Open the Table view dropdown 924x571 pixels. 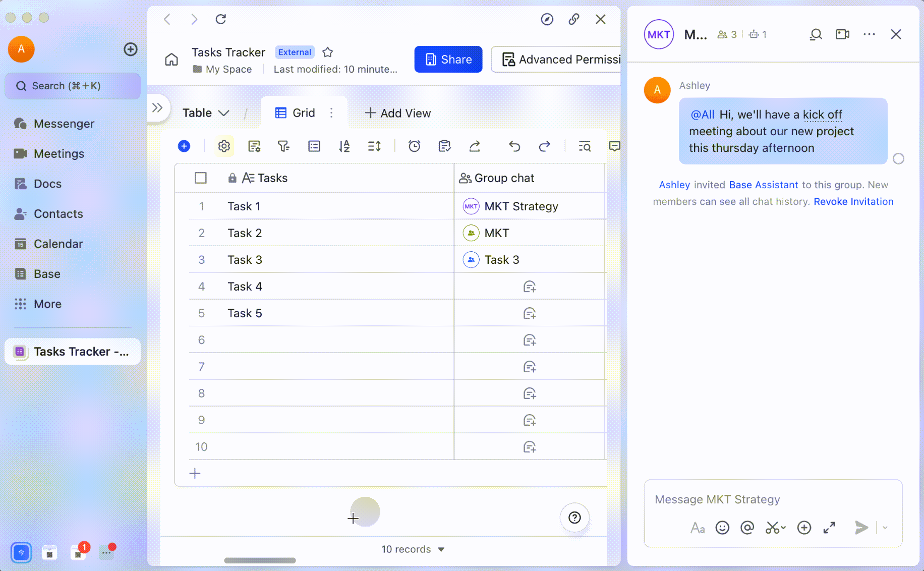[x=206, y=112]
